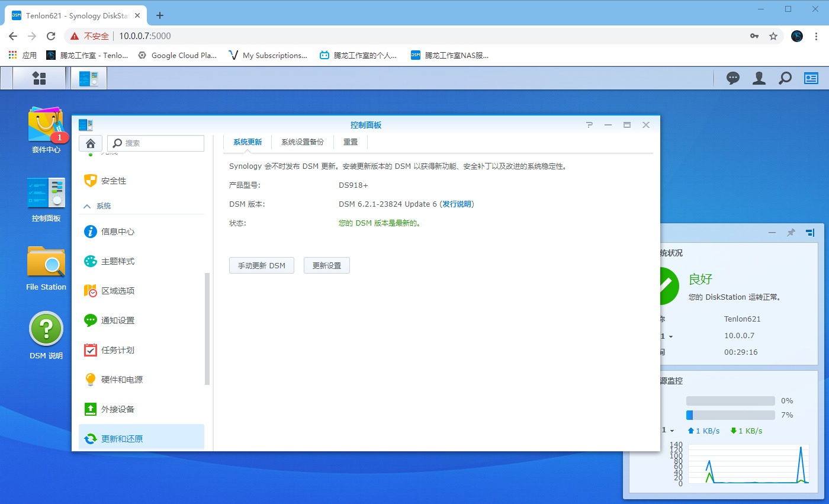Open the release notes link
Screen dimensions: 829x504
pyautogui.click(x=457, y=204)
